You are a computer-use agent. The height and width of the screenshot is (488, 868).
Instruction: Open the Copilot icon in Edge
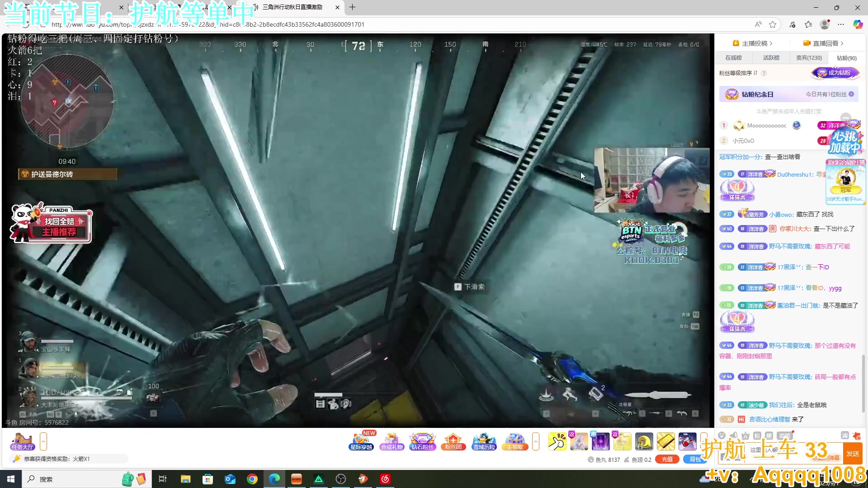click(858, 24)
